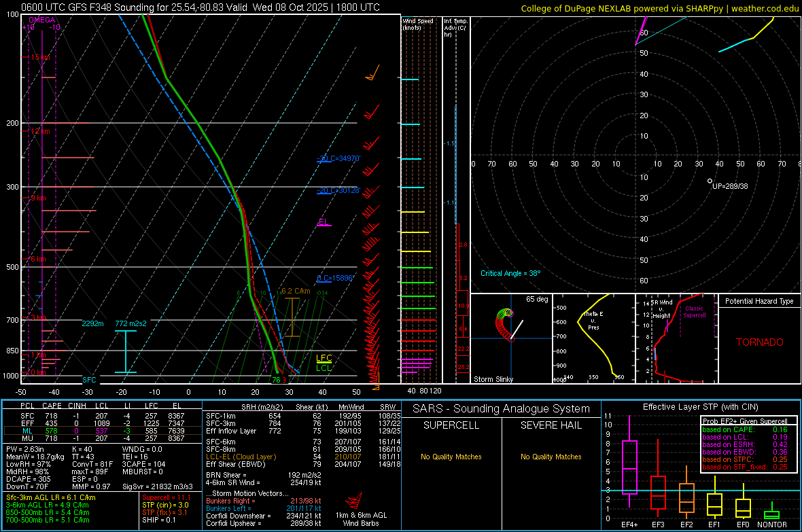Click the CAPE column header
The width and height of the screenshot is (802, 532).
(52, 406)
